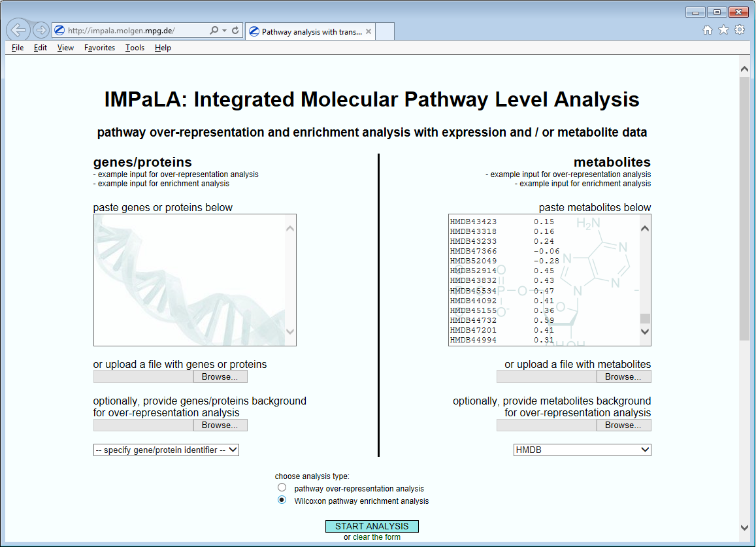756x547 pixels.
Task: Click the HMDB52049 entry in metabolites list
Action: 473,261
